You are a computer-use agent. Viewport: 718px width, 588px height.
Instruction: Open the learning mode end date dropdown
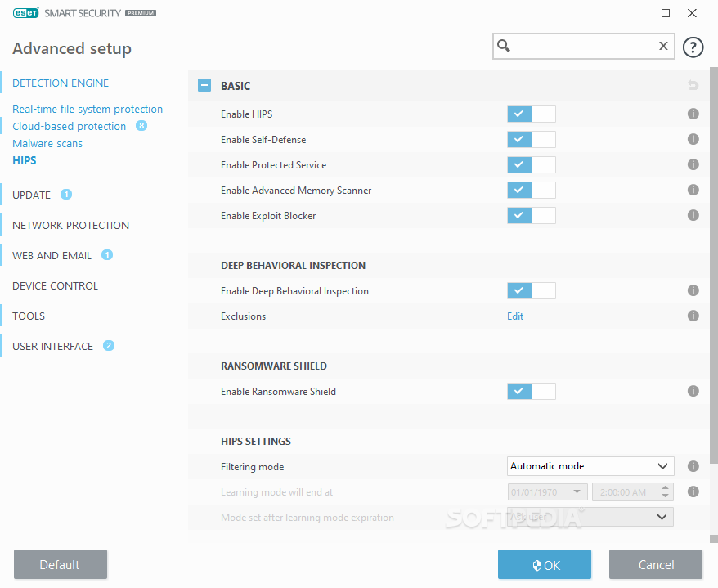tap(547, 491)
